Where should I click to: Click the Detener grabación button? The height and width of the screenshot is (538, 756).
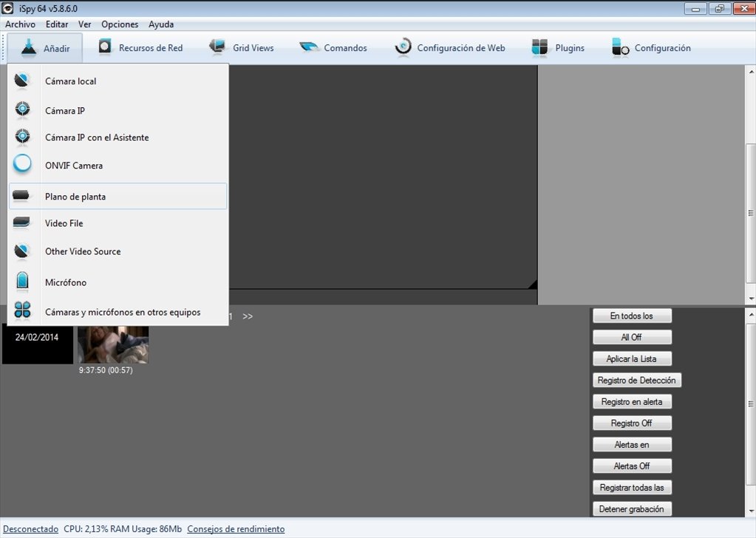[x=632, y=508]
